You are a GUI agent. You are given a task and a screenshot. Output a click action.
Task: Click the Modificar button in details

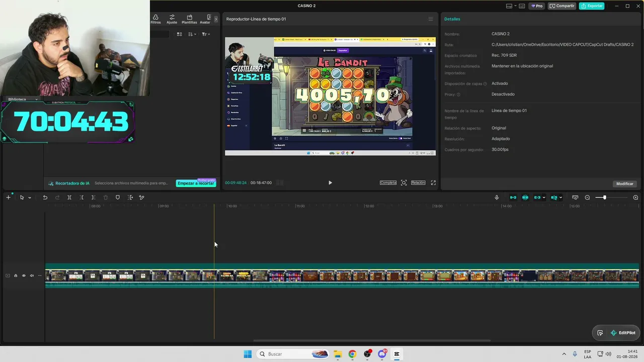[x=625, y=184]
